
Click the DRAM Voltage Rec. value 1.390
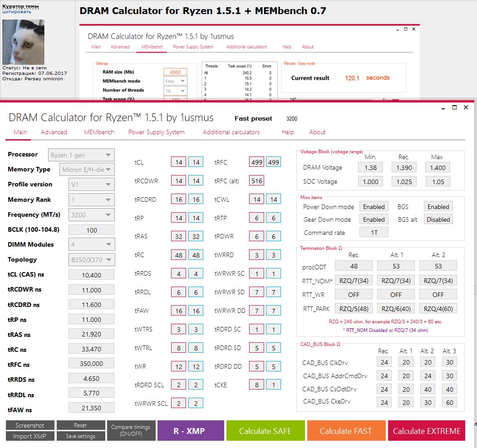[x=404, y=167]
